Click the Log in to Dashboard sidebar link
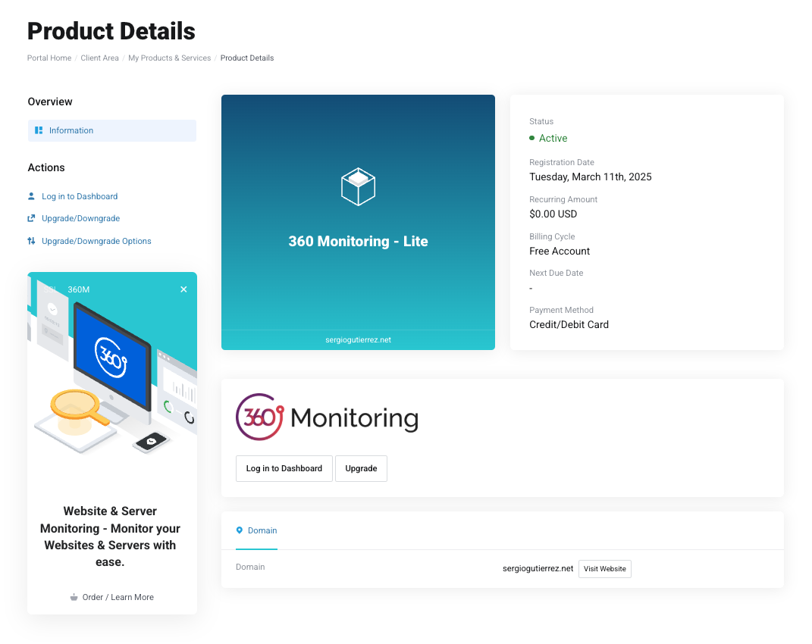 point(80,196)
